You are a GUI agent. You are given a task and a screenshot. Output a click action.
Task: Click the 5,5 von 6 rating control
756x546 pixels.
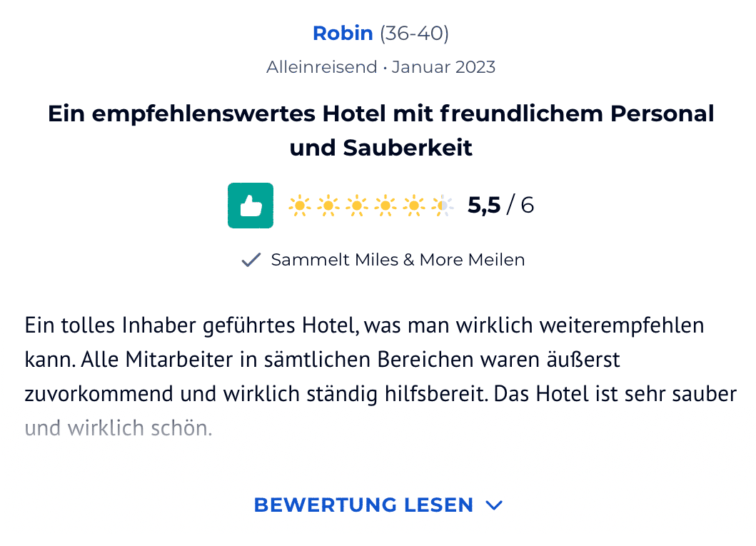click(x=500, y=205)
